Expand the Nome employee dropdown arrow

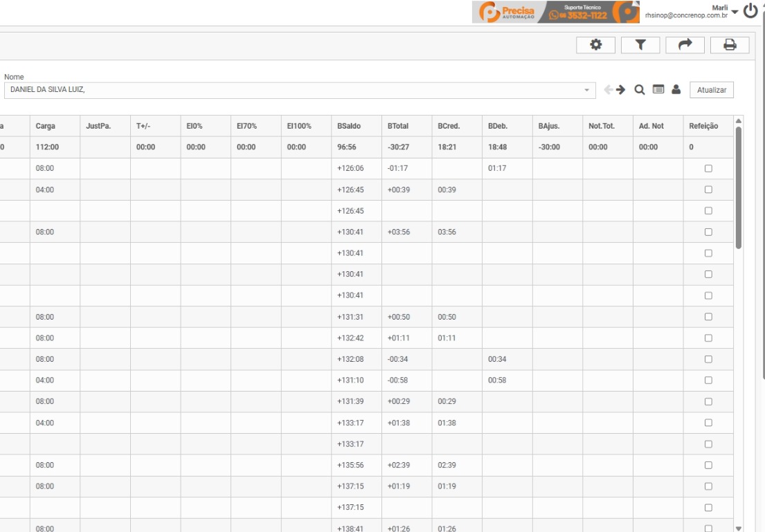587,90
